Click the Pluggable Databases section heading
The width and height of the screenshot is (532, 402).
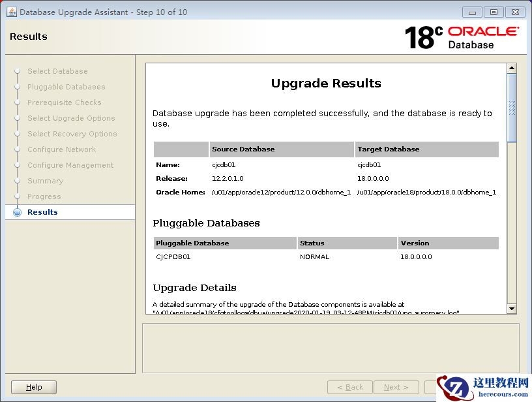click(x=206, y=223)
